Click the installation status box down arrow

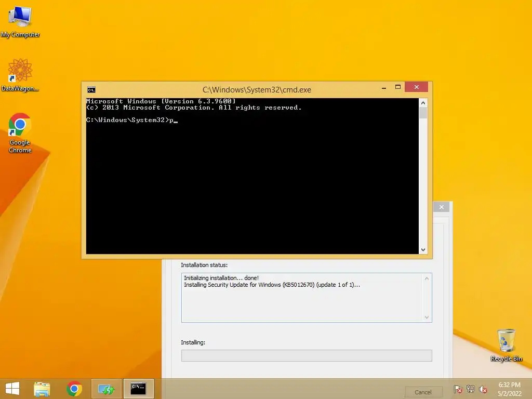427,317
